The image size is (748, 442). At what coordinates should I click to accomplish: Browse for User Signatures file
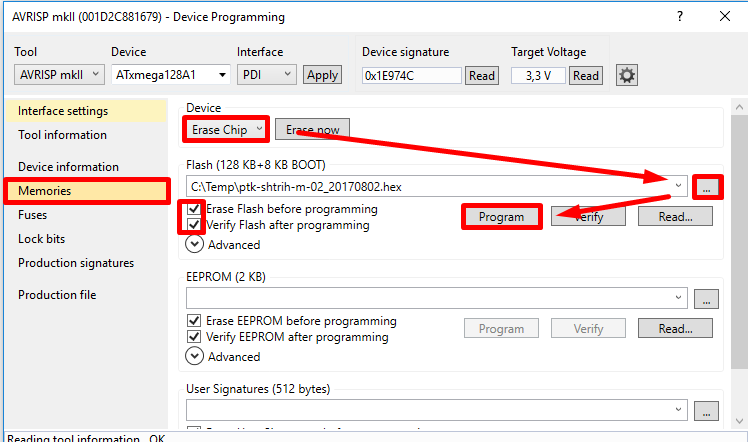(x=707, y=410)
